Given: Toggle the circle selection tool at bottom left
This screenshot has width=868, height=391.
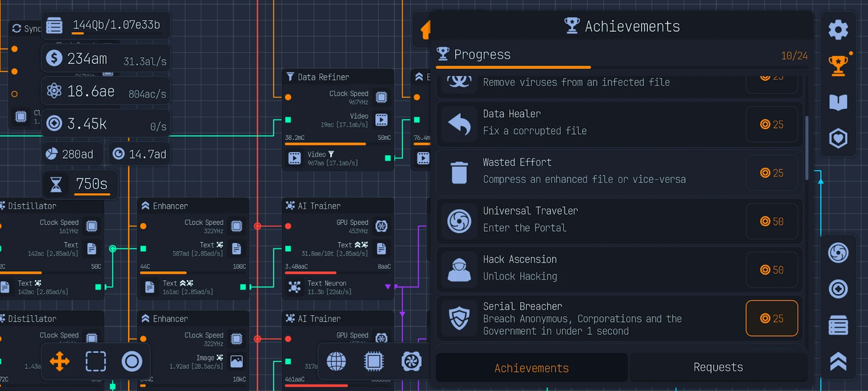Looking at the screenshot, I should (132, 360).
